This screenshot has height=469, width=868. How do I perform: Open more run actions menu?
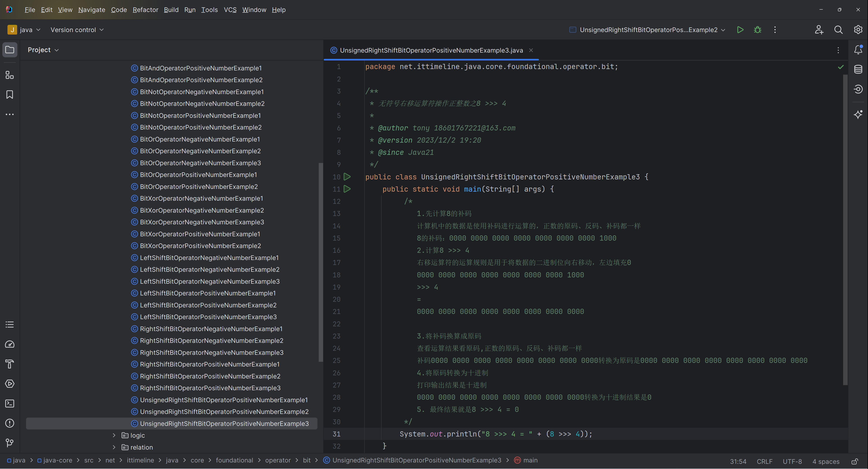pyautogui.click(x=775, y=30)
